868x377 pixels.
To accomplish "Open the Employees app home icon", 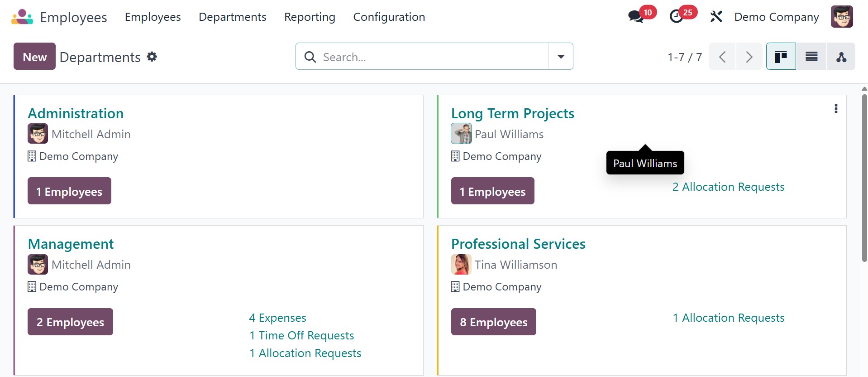I will 22,17.
